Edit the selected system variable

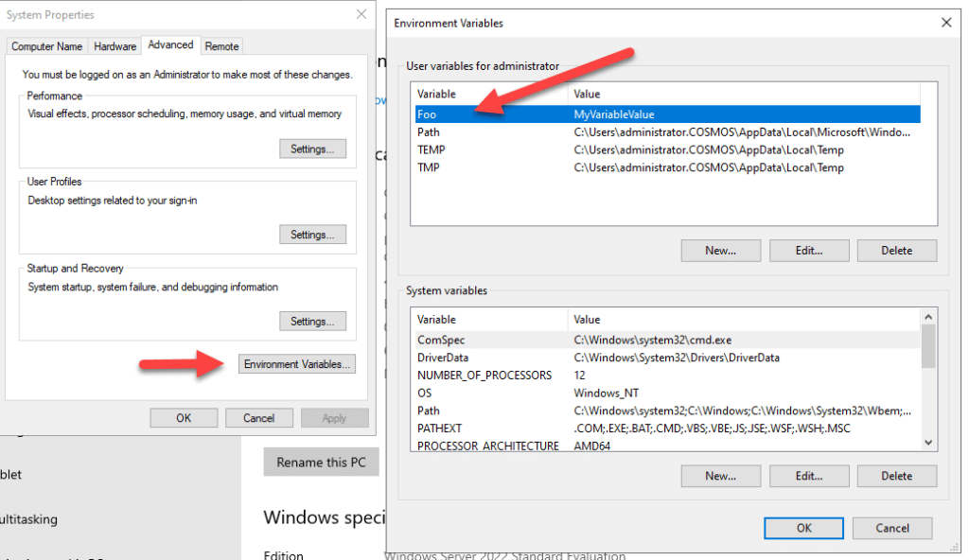(x=809, y=475)
